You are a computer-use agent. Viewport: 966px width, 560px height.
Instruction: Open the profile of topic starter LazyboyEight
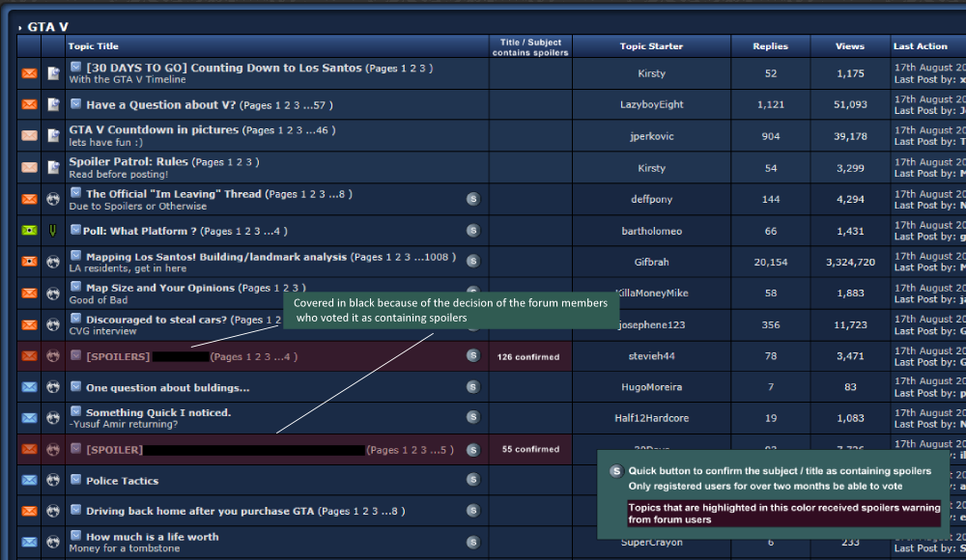click(x=651, y=104)
